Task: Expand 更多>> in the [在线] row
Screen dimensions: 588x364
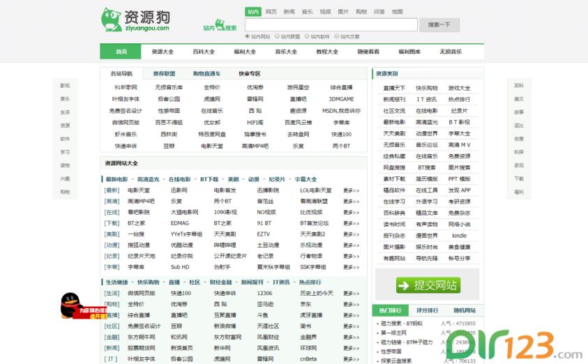Action: tap(351, 212)
